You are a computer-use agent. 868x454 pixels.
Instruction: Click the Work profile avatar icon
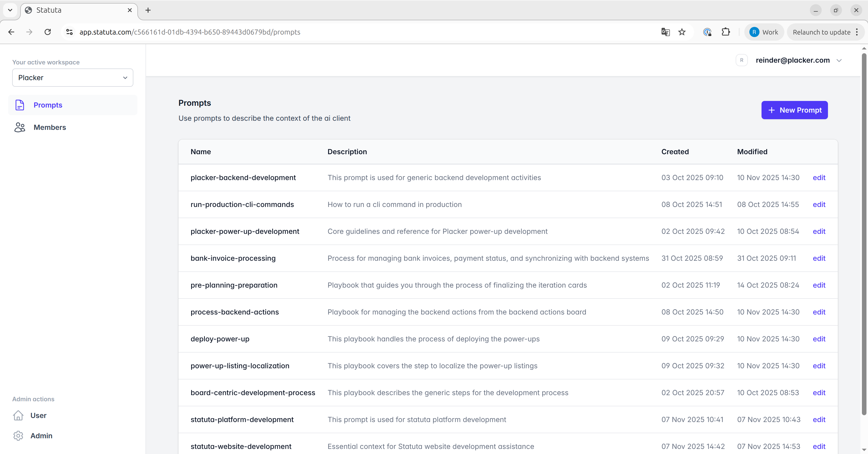coord(755,32)
